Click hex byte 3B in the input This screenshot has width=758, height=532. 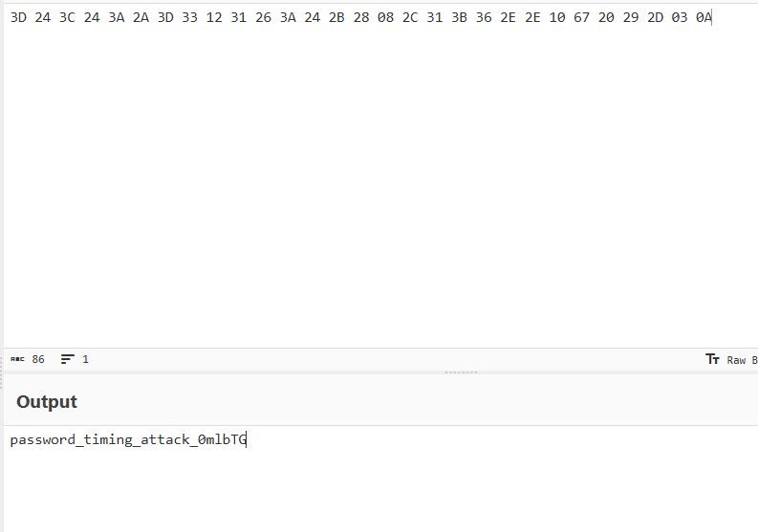pyautogui.click(x=459, y=17)
